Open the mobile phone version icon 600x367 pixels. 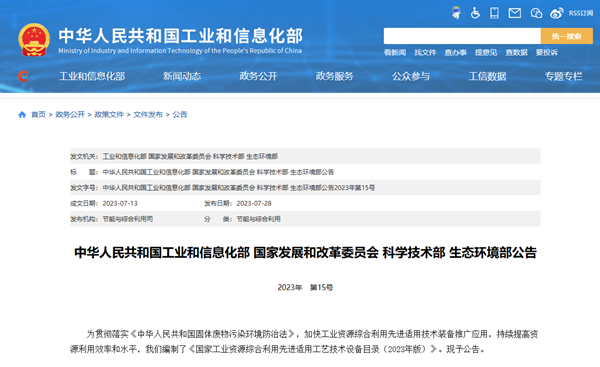(494, 13)
